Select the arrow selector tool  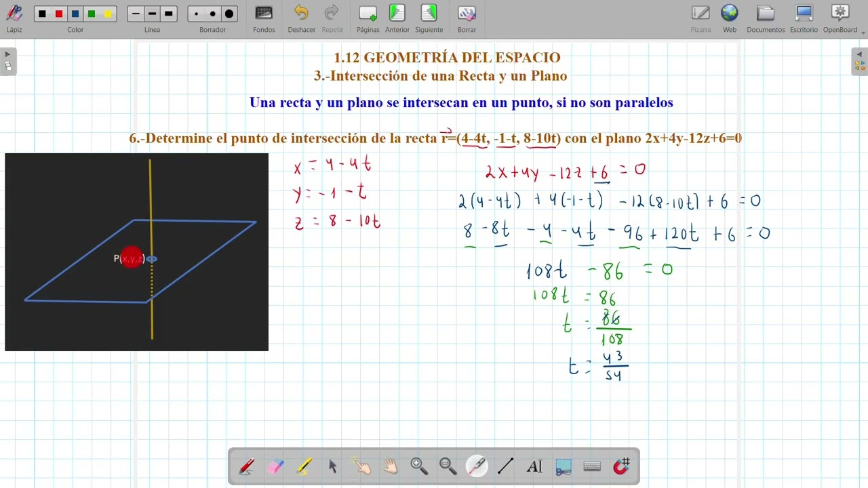point(333,466)
